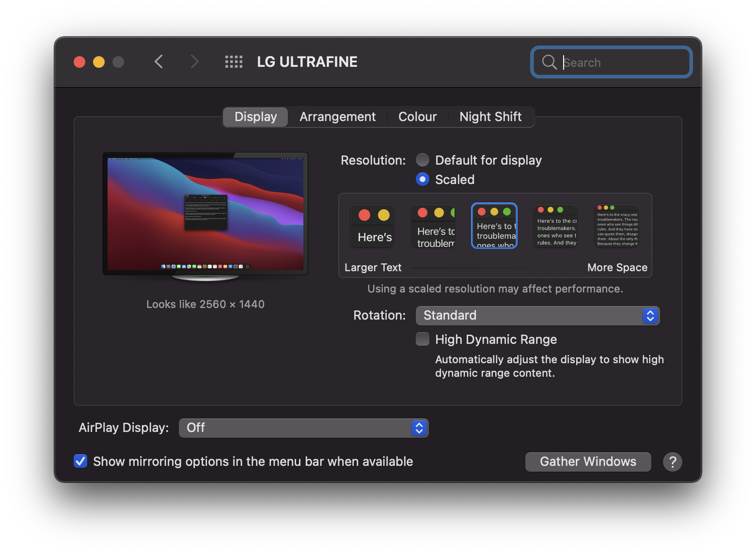The image size is (756, 554).
Task: Go back with the left chevron arrow
Action: point(158,62)
